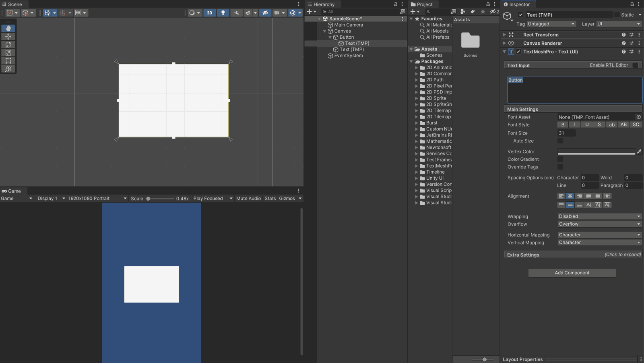The image size is (644, 363).
Task: Enable the Auto Size checkbox
Action: 560,141
